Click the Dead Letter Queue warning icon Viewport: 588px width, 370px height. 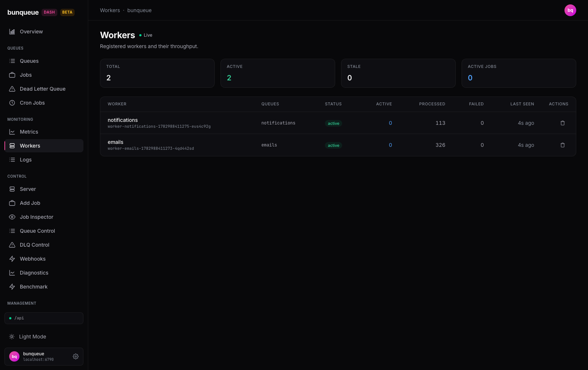click(x=12, y=89)
